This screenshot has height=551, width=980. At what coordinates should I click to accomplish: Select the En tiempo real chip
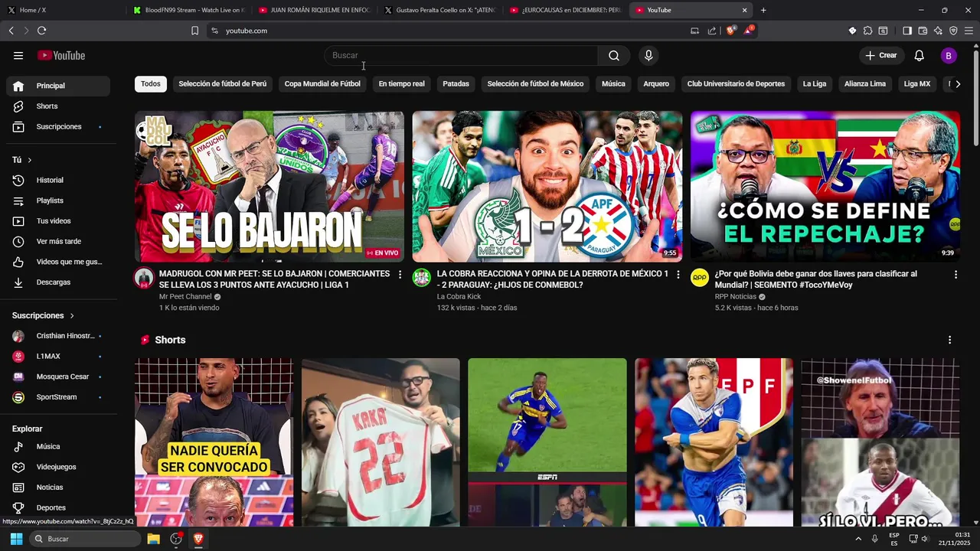[401, 84]
